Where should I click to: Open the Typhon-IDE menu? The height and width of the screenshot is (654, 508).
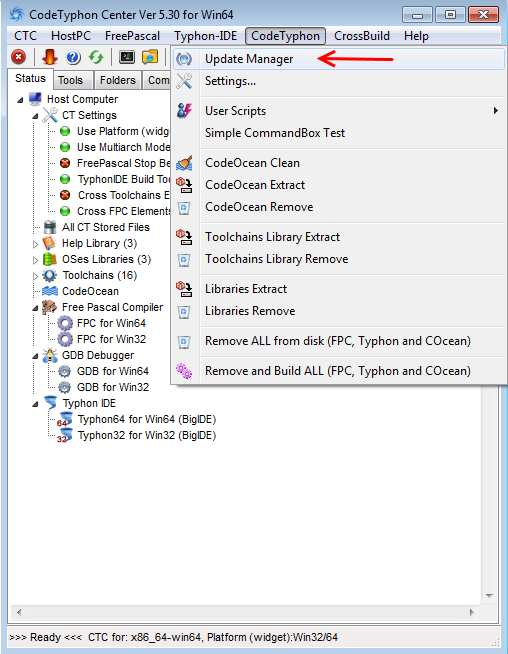pos(206,36)
